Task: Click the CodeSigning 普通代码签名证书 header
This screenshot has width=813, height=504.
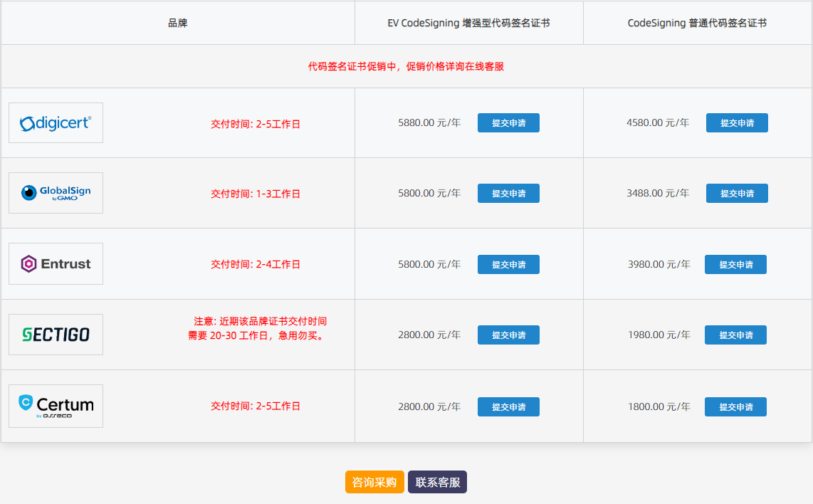Action: tap(697, 23)
